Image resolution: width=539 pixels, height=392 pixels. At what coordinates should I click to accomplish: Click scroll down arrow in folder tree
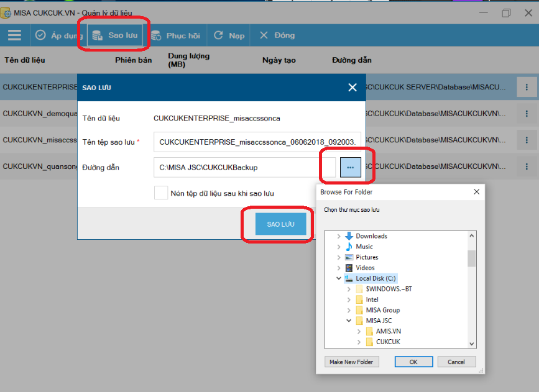coord(472,344)
